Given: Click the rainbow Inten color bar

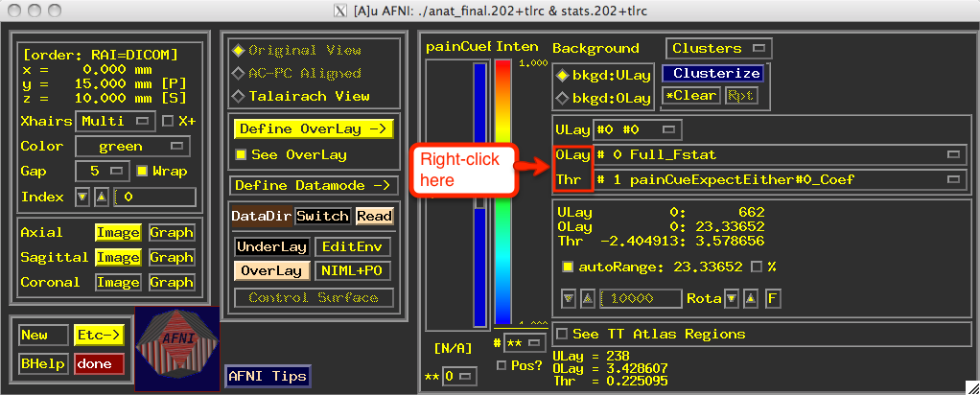Looking at the screenshot, I should point(503,193).
